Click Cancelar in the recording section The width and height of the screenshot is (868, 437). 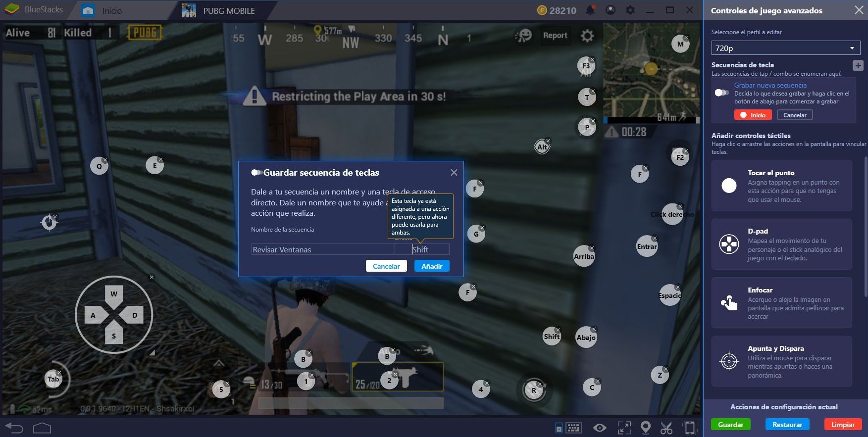point(795,115)
